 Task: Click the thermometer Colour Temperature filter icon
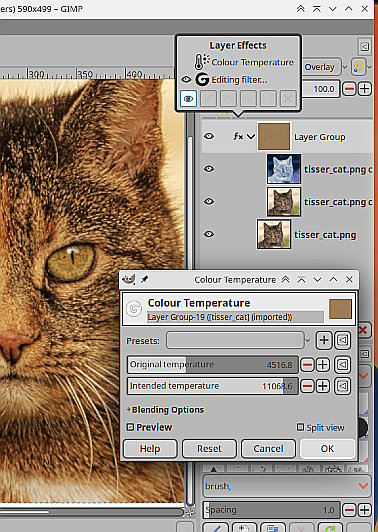(202, 62)
